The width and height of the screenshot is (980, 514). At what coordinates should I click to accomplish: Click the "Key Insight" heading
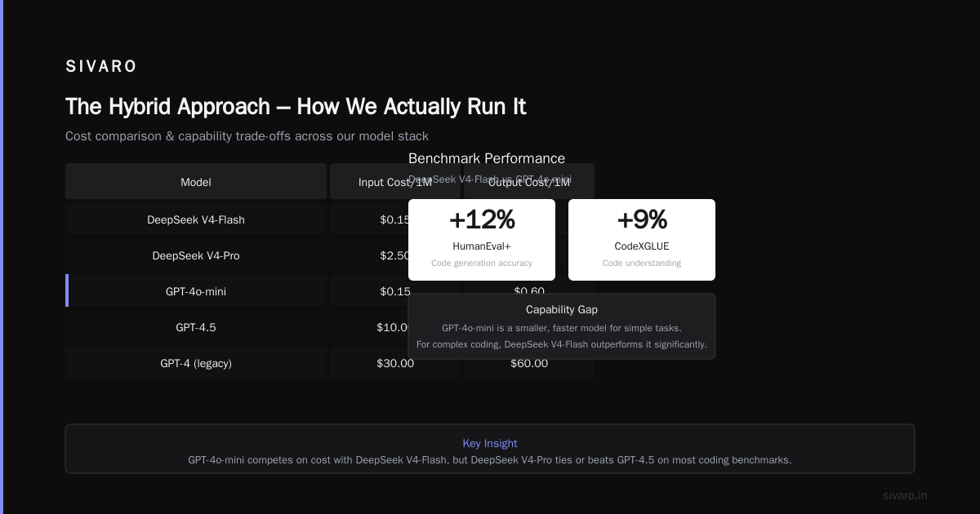pos(490,443)
